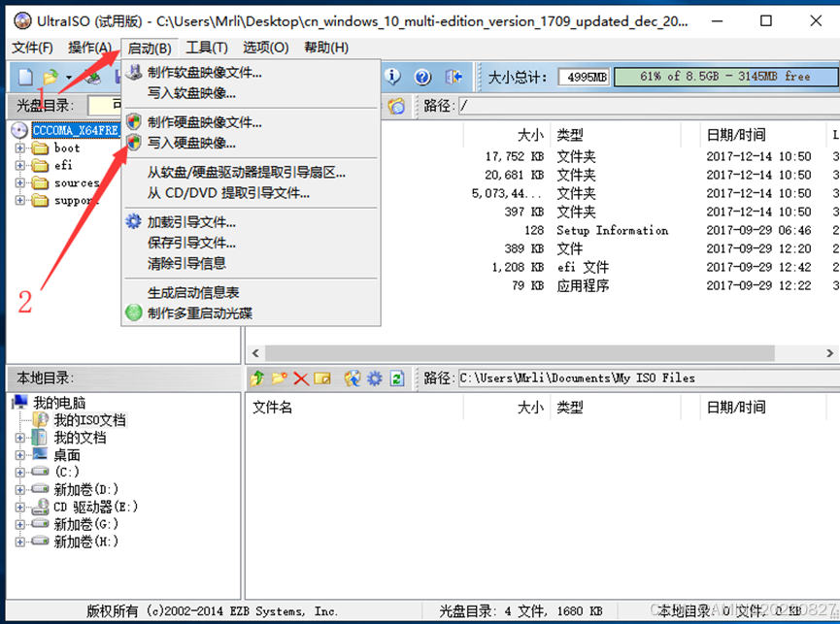This screenshot has width=840, height=624.
Task: Expand the 新加卷(D:) tree node
Action: 19,489
